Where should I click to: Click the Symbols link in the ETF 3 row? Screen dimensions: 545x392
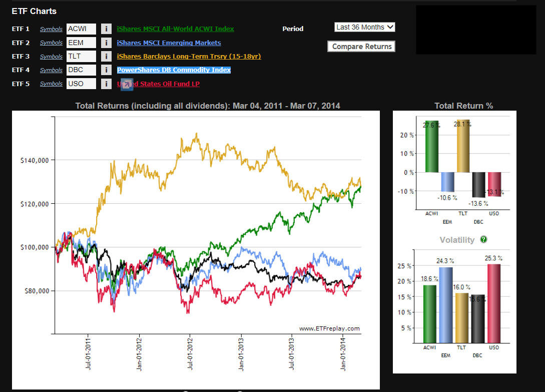coord(51,57)
